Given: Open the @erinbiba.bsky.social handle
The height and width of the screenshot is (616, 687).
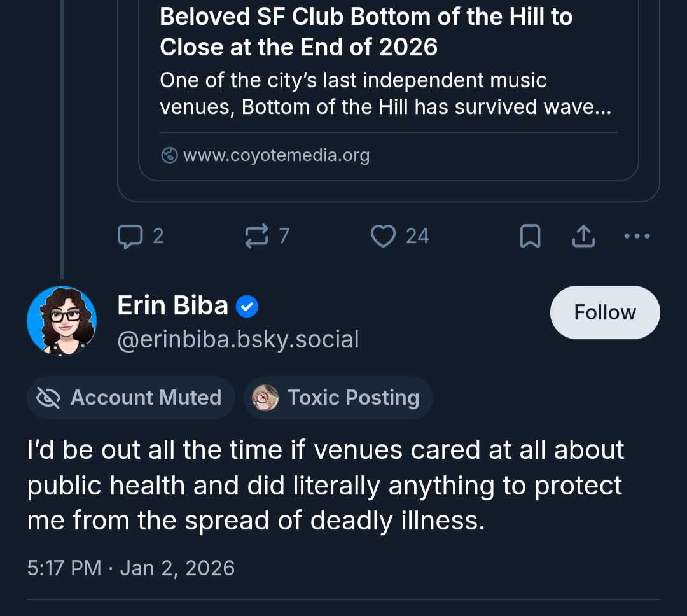Looking at the screenshot, I should (x=238, y=340).
